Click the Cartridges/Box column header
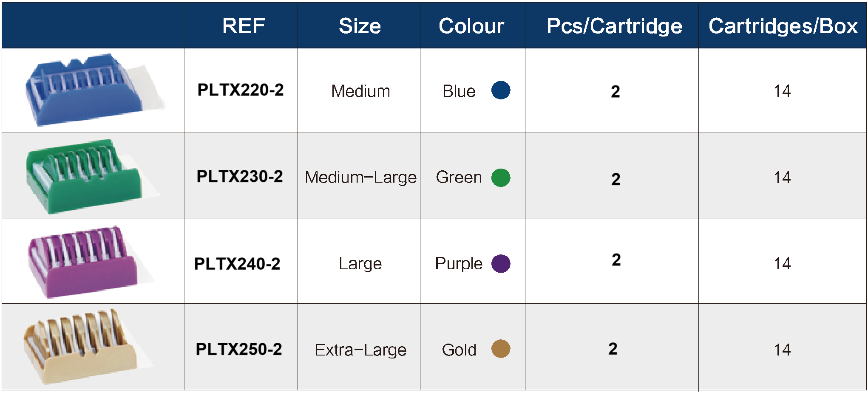This screenshot has height=395, width=868. [x=783, y=26]
